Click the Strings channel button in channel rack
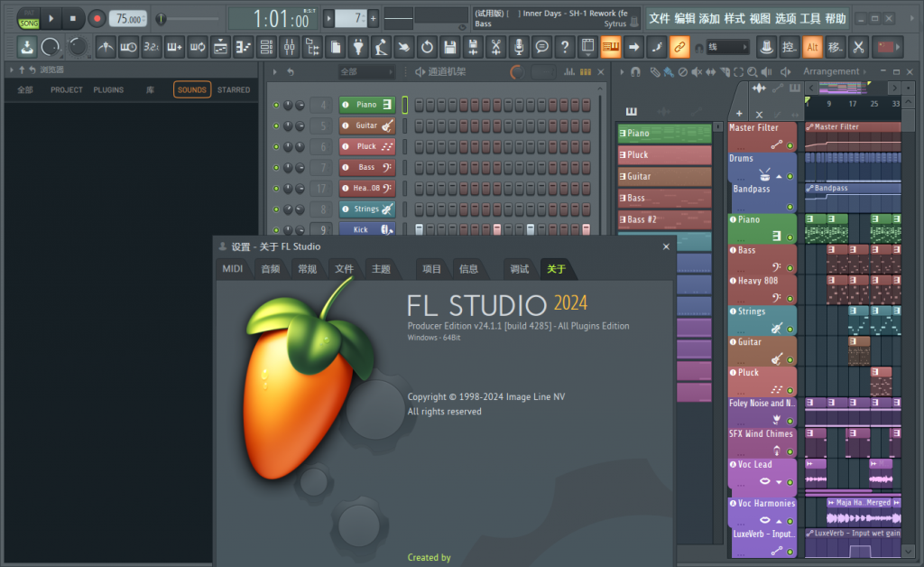The height and width of the screenshot is (567, 924). click(x=366, y=209)
